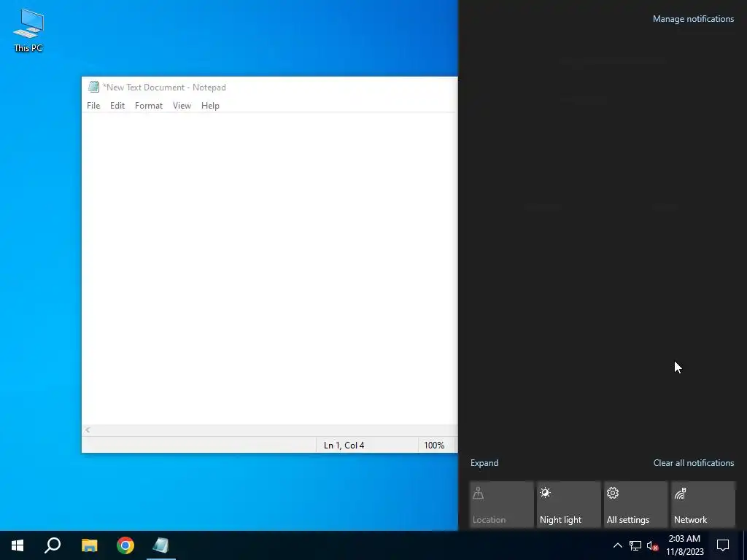This screenshot has width=747, height=560.
Task: Expand the quick actions panel
Action: tap(484, 463)
